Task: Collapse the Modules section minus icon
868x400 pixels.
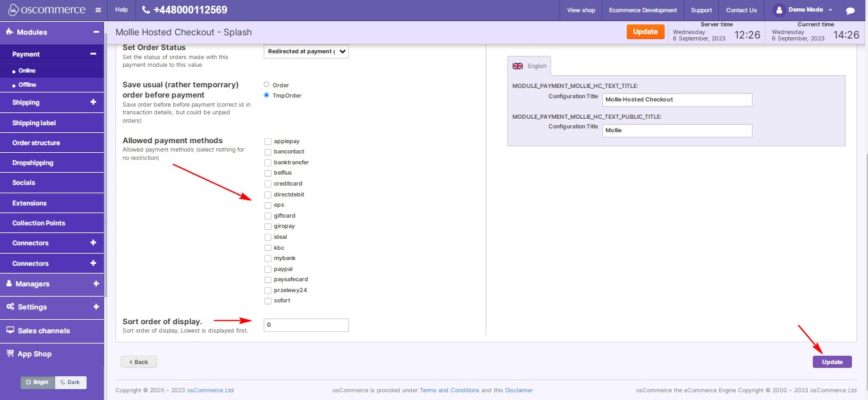Action: (96, 31)
